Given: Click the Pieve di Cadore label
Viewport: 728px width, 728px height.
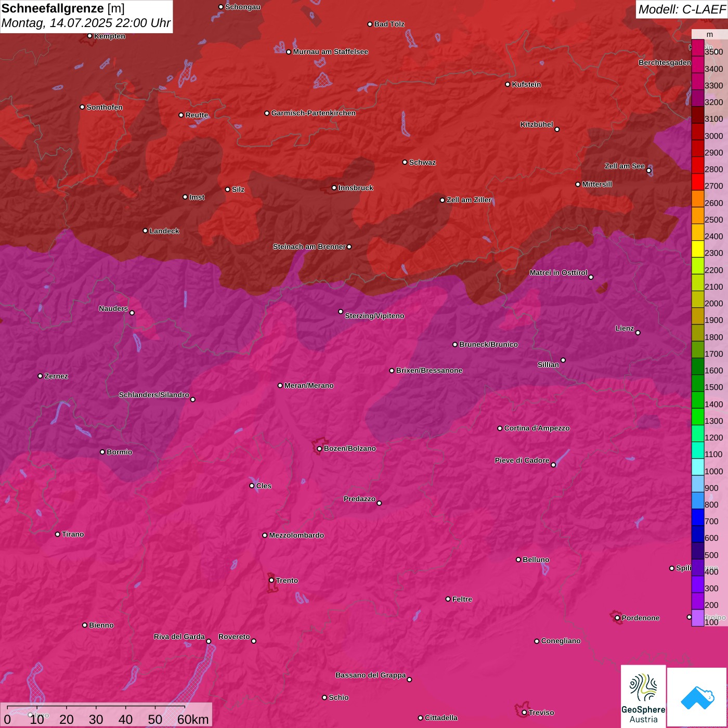Looking at the screenshot, I should (522, 460).
